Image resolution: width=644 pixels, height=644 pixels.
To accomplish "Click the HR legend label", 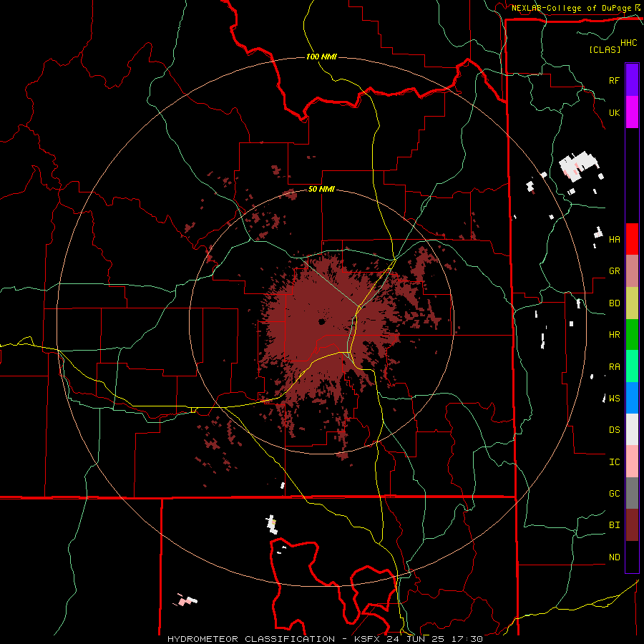I will pos(614,335).
